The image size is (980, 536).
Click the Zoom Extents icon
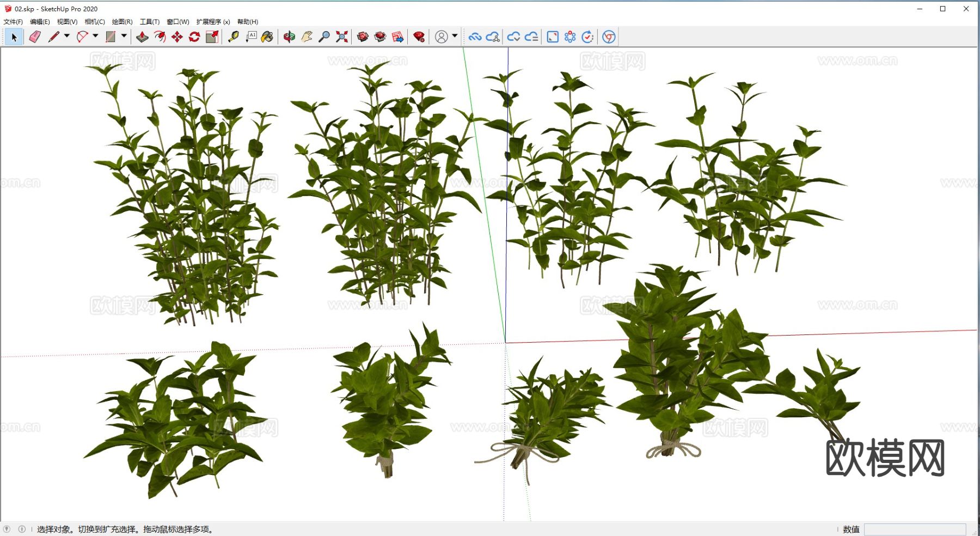[x=342, y=37]
